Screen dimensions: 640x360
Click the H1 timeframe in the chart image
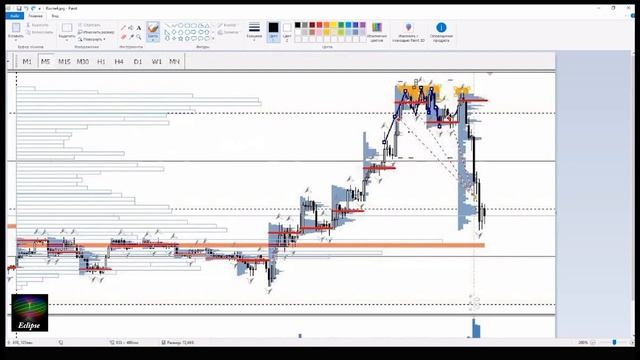pyautogui.click(x=101, y=62)
